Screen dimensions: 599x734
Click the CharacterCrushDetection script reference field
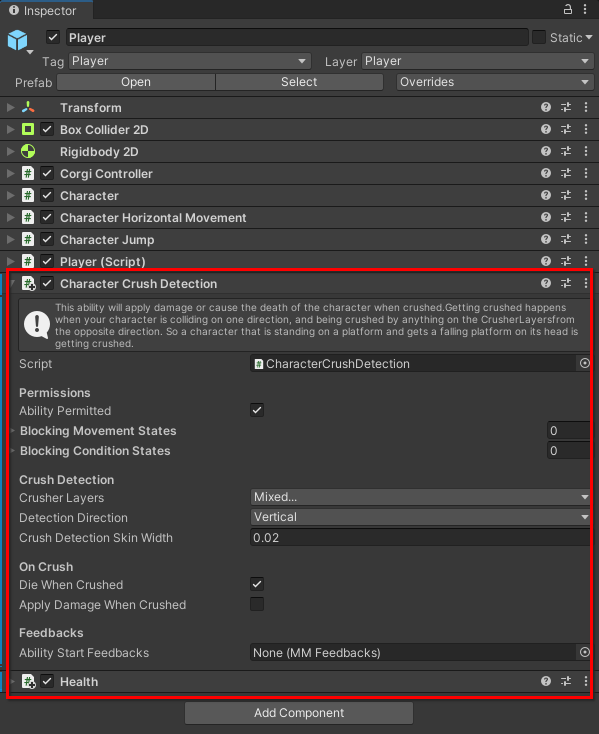pyautogui.click(x=414, y=363)
